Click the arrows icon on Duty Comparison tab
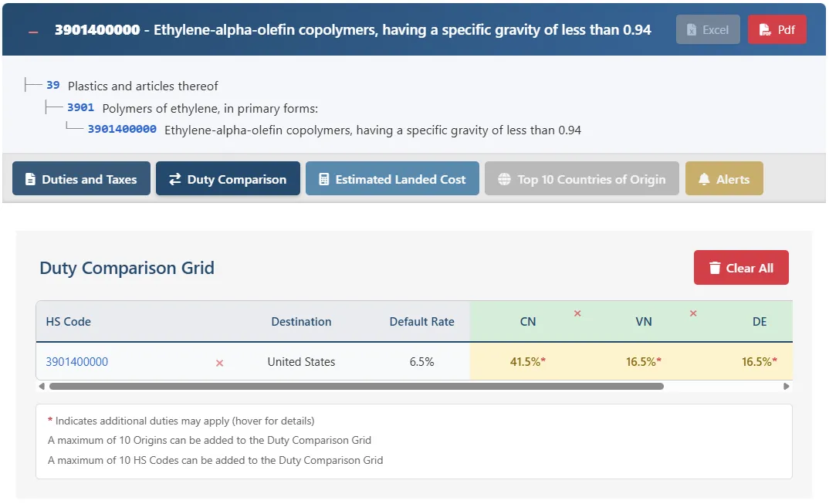The image size is (829, 504). point(175,178)
